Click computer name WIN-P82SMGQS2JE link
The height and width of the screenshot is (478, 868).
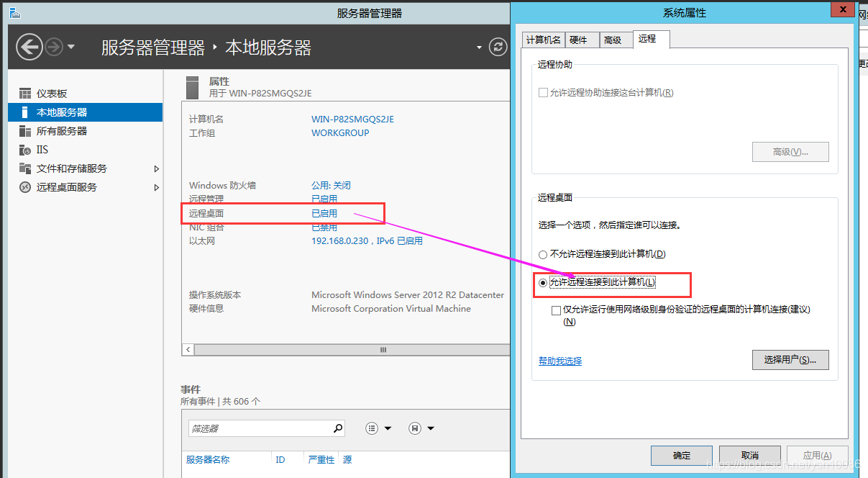(x=352, y=119)
